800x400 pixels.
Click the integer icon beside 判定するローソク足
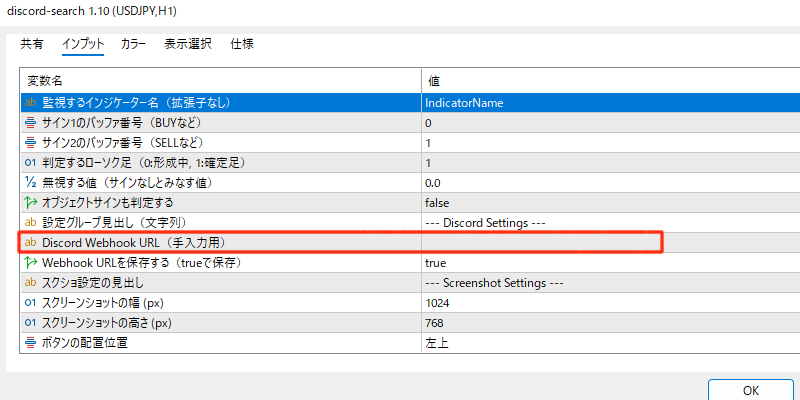[30, 163]
